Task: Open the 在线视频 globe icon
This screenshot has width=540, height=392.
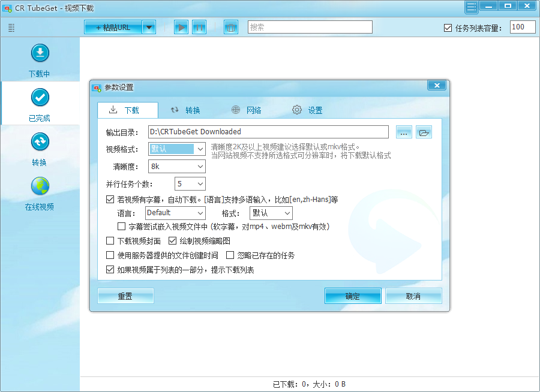Action: [x=40, y=186]
